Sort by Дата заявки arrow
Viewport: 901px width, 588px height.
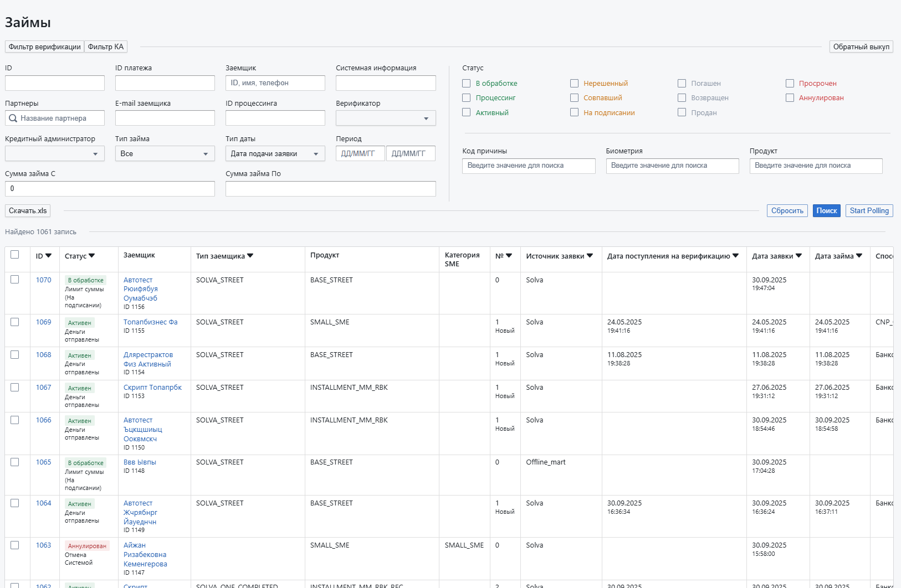coord(798,256)
